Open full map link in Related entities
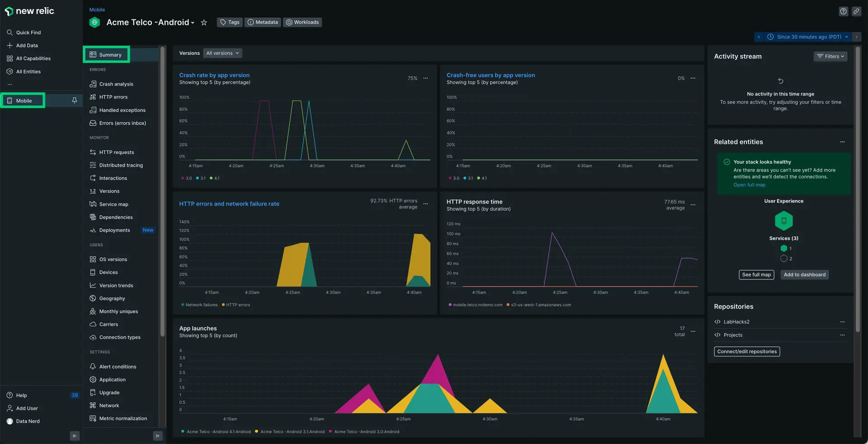This screenshot has height=444, width=868. click(749, 185)
